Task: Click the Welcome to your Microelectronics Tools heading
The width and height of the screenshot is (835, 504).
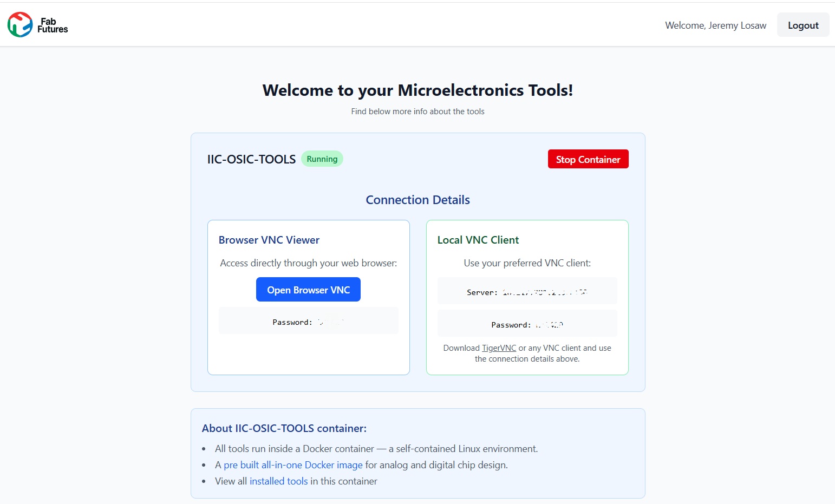Action: [417, 90]
